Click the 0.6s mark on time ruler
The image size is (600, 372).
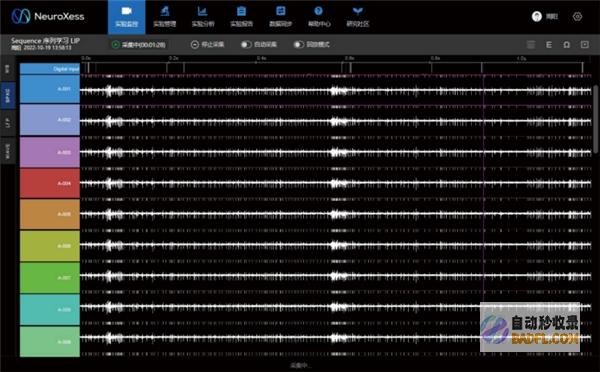coord(349,58)
